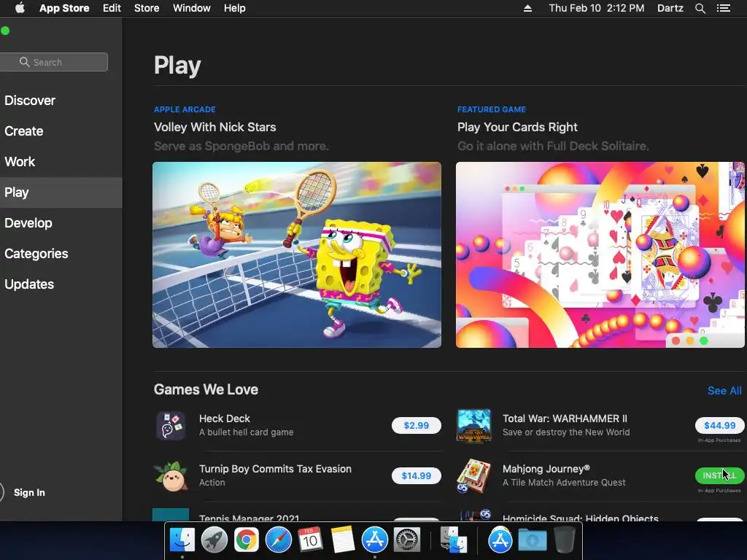Open Notes app in the Dock
The height and width of the screenshot is (560, 747).
tap(343, 540)
